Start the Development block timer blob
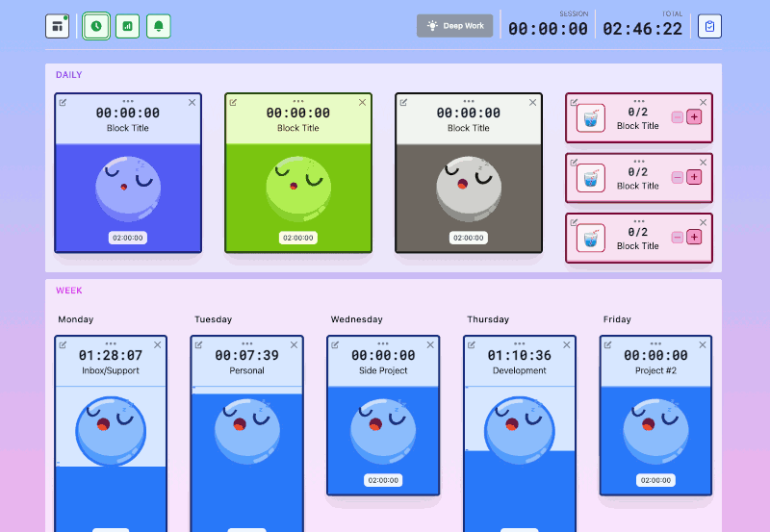770x532 pixels. 519,429
